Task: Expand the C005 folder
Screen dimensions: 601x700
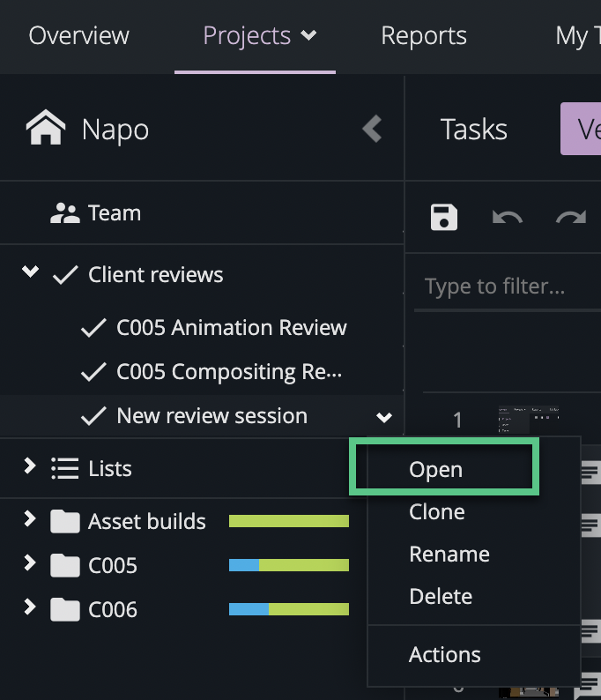Action: pyautogui.click(x=30, y=563)
